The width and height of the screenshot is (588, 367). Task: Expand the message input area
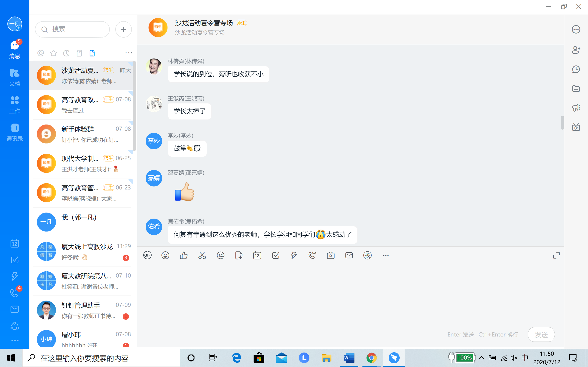[x=556, y=255]
